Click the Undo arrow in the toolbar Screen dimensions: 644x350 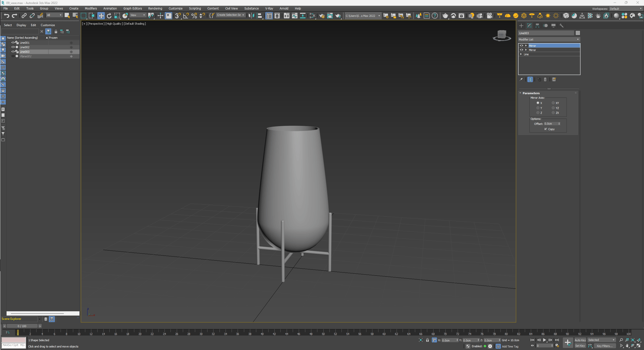click(x=6, y=16)
